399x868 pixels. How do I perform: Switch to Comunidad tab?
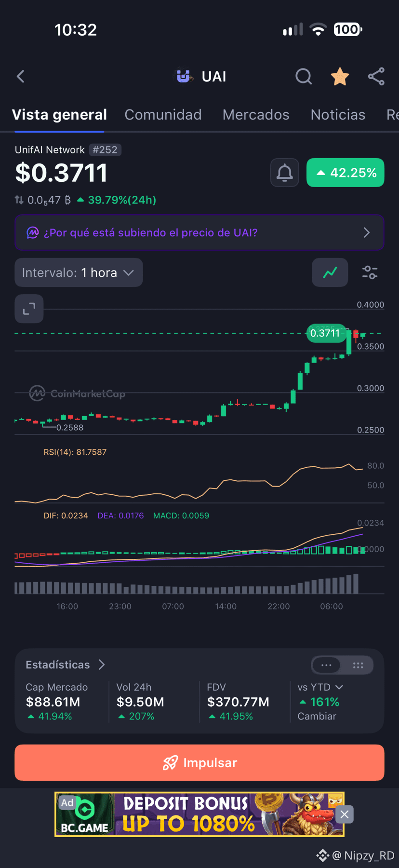(163, 115)
